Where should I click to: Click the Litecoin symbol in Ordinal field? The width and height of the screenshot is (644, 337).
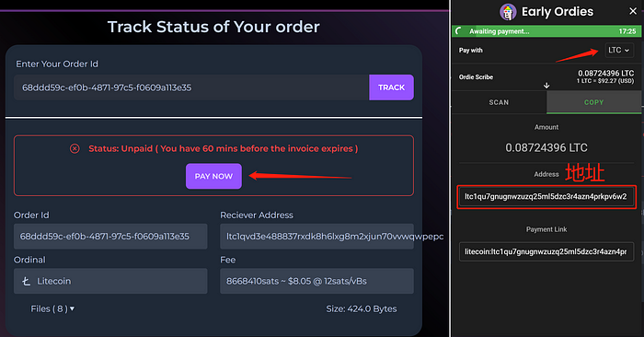click(27, 281)
